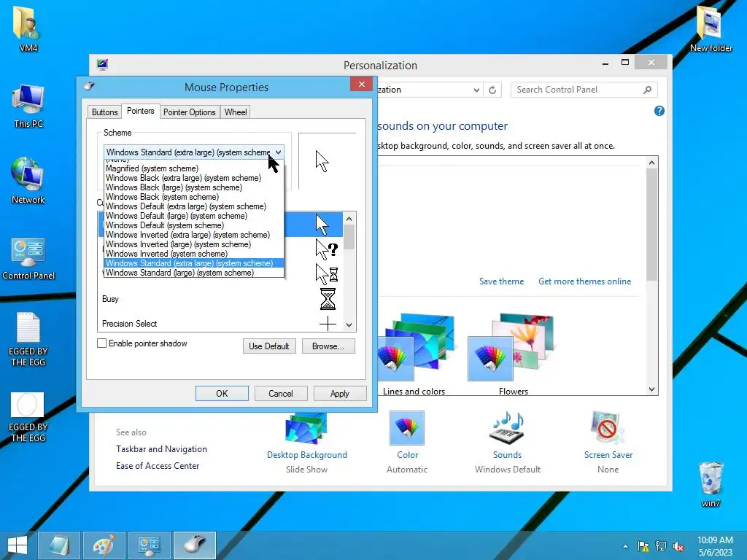Viewport: 747px width, 560px height.
Task: Select the Flowers theme
Action: [513, 354]
